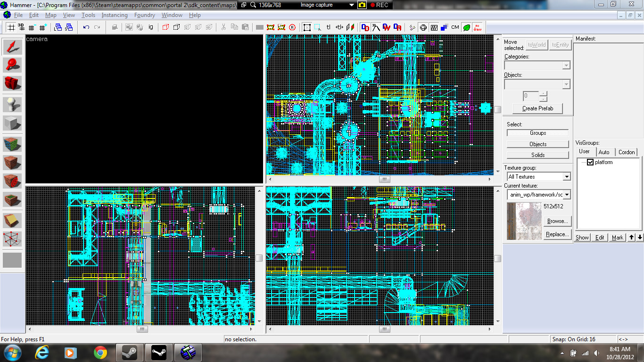Click the 'CM' collision models toggle
Screen dimensions: 644x362
click(455, 27)
